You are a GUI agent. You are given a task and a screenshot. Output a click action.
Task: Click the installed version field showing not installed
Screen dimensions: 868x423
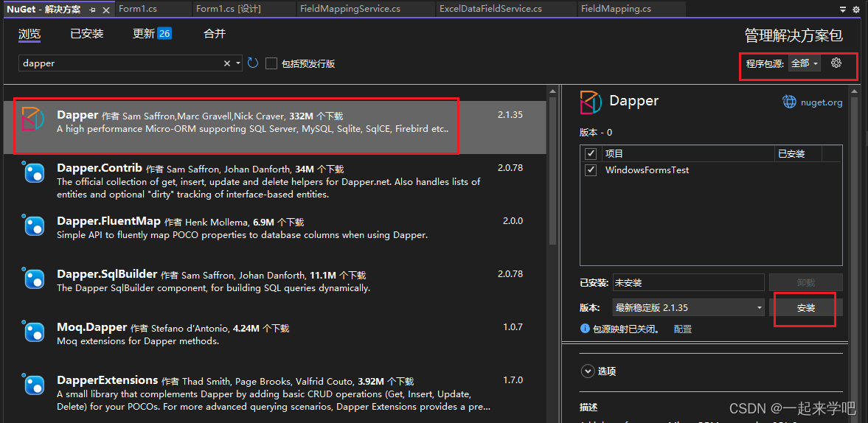click(688, 282)
